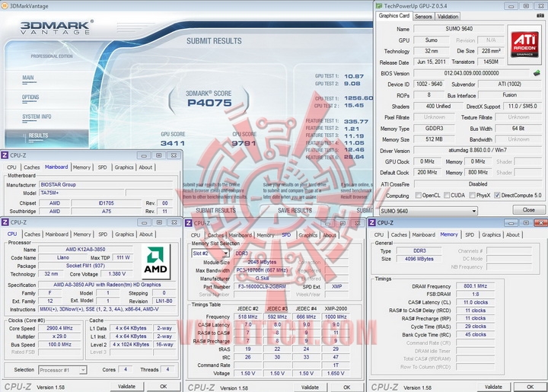Click SUBMIT RESULTS button in 3DMark
Image resolution: width=548 pixels, height=392 pixels.
pyautogui.click(x=215, y=210)
